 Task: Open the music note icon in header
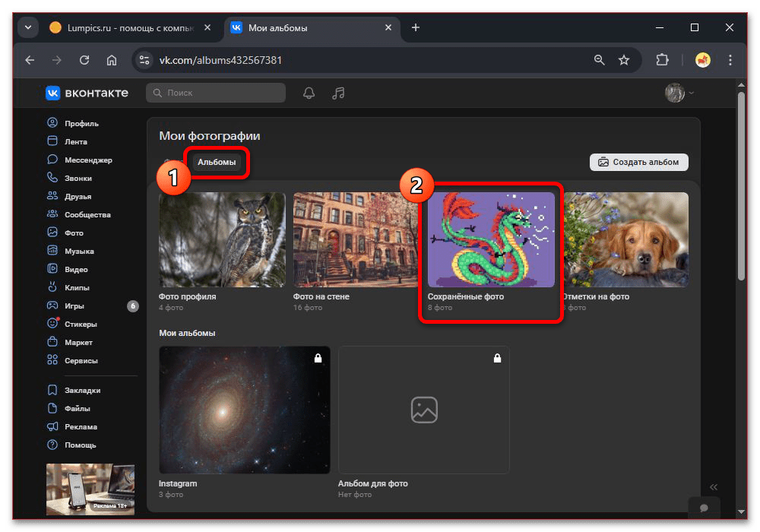click(339, 93)
